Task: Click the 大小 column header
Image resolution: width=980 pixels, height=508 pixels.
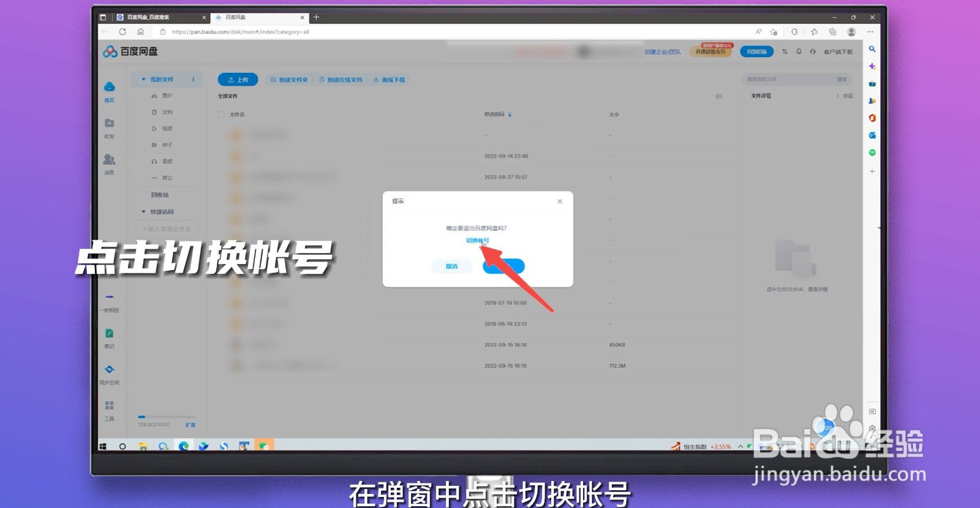Action: coord(614,114)
